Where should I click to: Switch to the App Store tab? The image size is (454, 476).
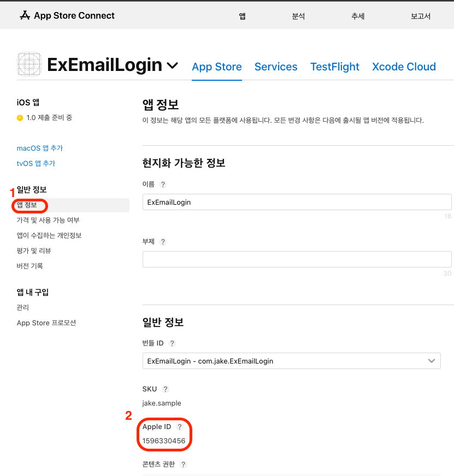point(217,67)
